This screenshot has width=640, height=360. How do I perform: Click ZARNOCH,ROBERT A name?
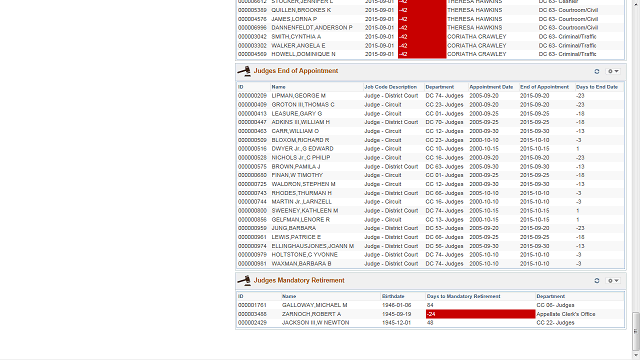point(311,314)
